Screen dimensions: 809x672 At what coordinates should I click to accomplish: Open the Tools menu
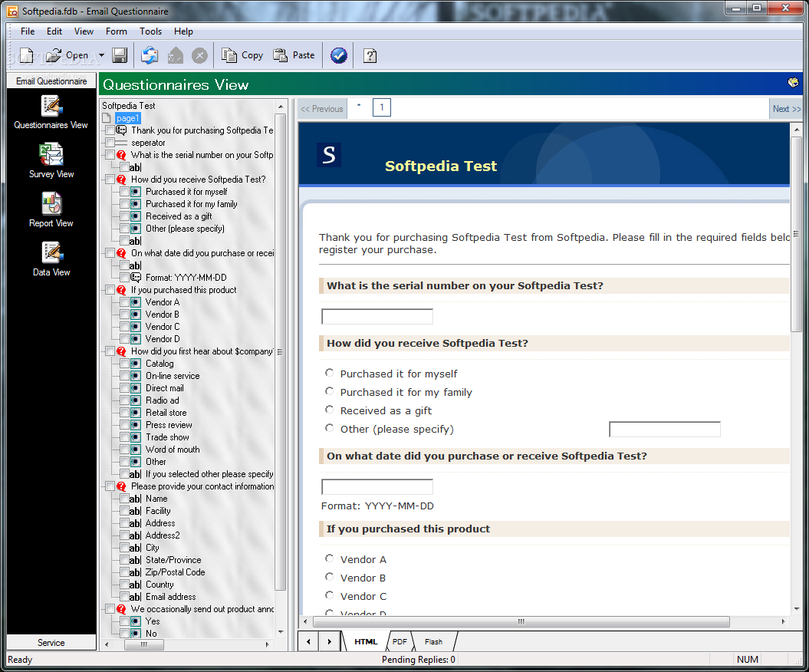150,31
